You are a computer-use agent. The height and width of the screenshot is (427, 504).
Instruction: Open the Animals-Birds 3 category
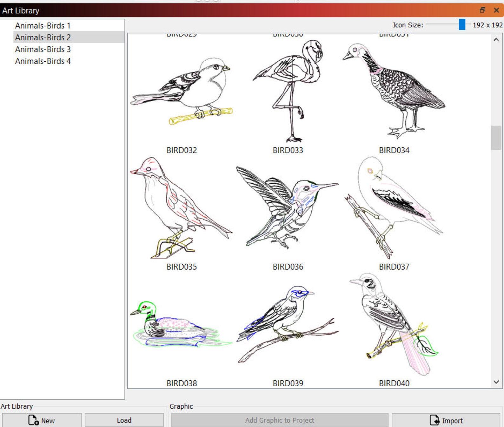(43, 49)
